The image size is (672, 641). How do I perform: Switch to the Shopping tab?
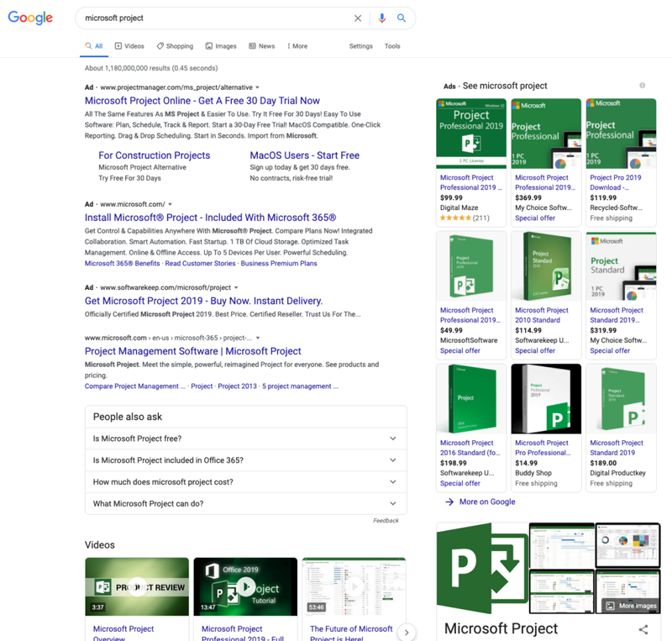coord(175,46)
